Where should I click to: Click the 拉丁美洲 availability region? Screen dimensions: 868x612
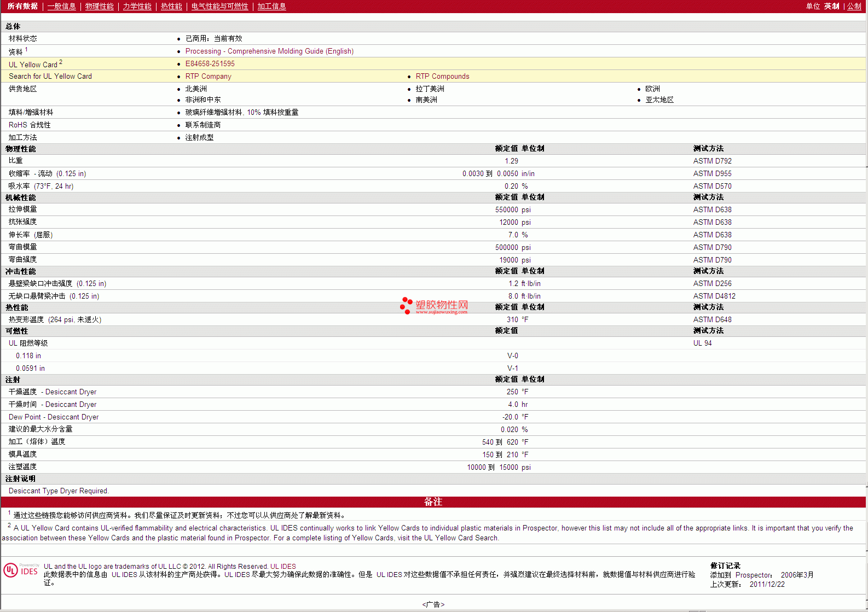pos(430,89)
